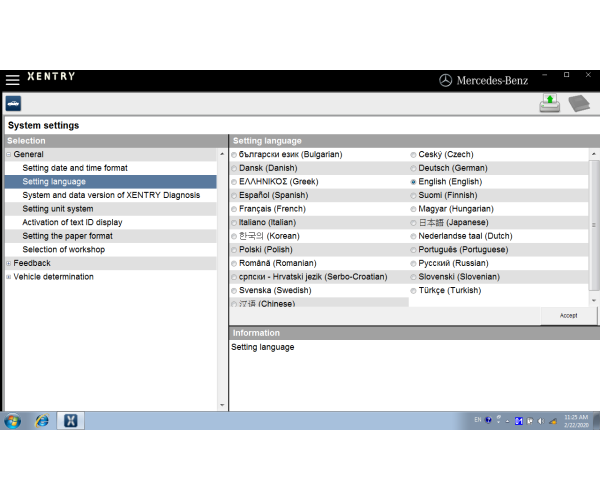The height and width of the screenshot is (500, 600).
Task: Expand the Feedback tree node
Action: (x=9, y=263)
